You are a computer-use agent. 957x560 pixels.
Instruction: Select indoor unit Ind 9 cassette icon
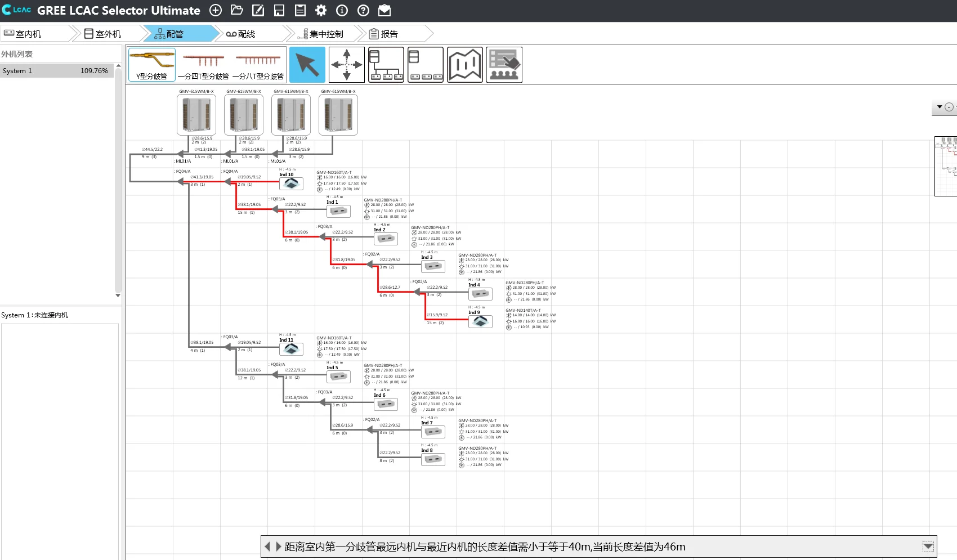click(x=480, y=321)
